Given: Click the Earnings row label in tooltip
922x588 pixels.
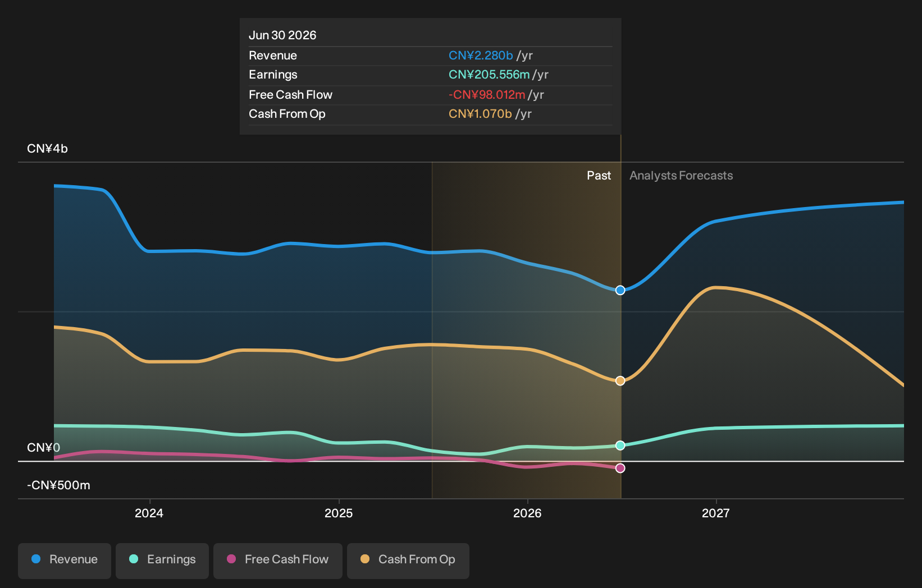Looking at the screenshot, I should pos(273,75).
